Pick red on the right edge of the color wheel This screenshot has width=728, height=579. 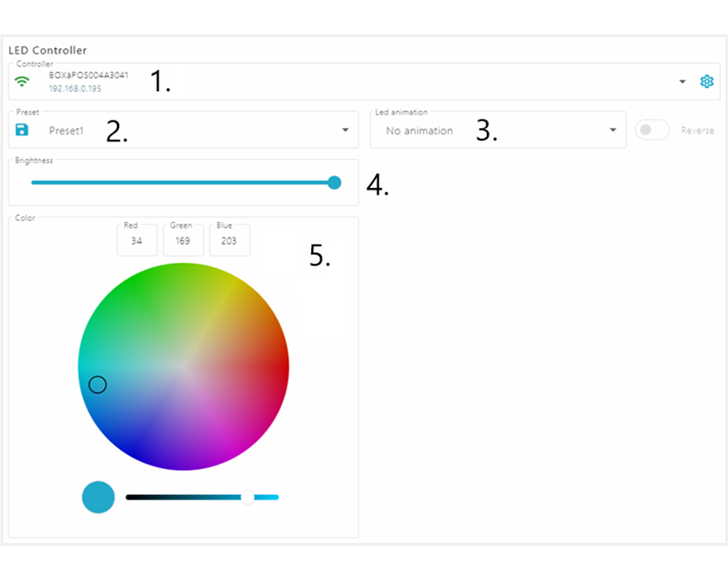point(281,367)
